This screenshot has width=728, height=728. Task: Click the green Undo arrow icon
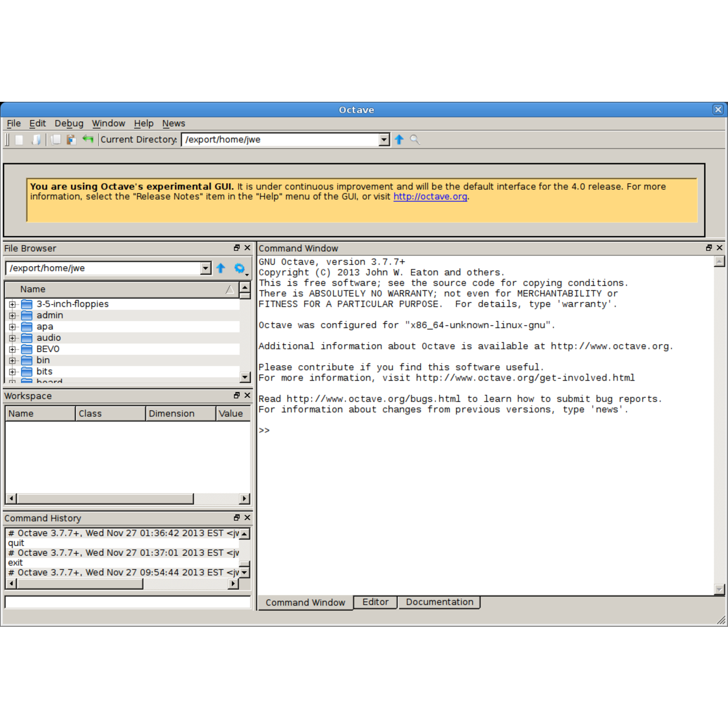pyautogui.click(x=88, y=139)
